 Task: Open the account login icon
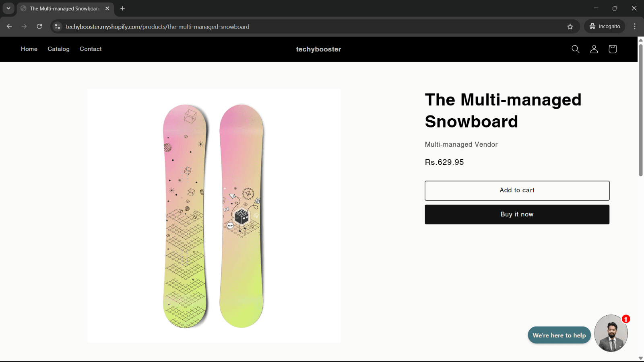(x=594, y=49)
